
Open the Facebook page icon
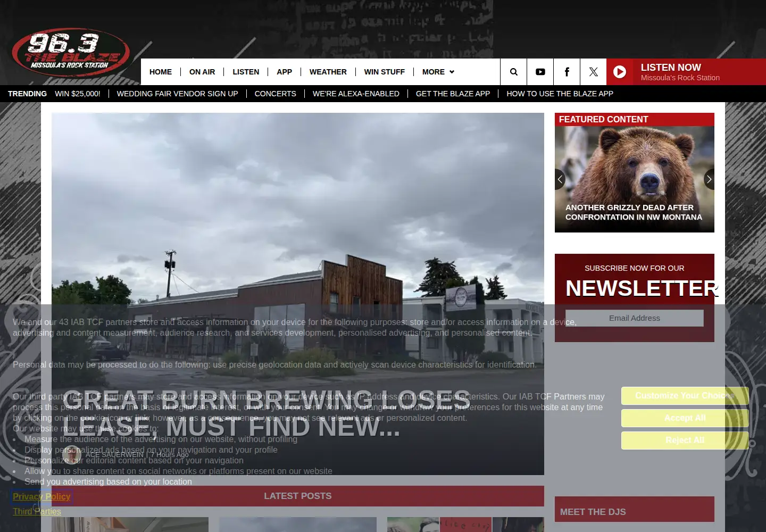point(567,72)
